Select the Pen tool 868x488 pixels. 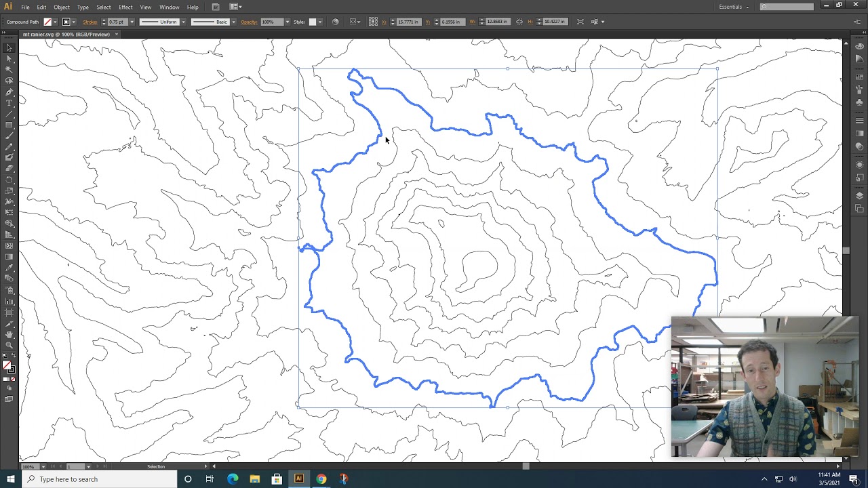click(x=9, y=91)
